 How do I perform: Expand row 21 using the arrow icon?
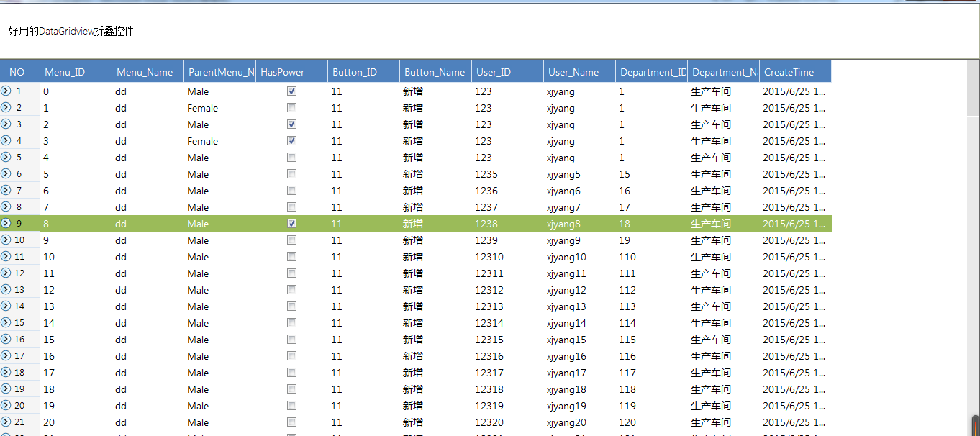6,422
